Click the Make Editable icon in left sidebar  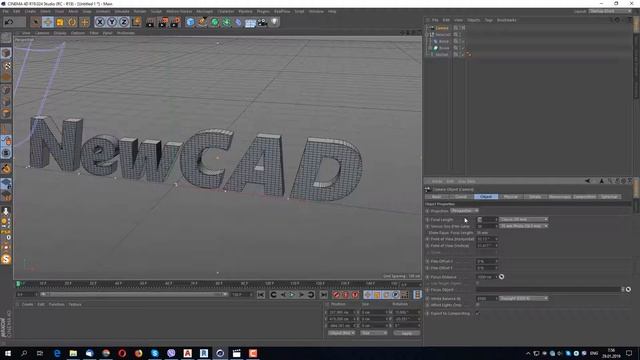(x=6, y=38)
